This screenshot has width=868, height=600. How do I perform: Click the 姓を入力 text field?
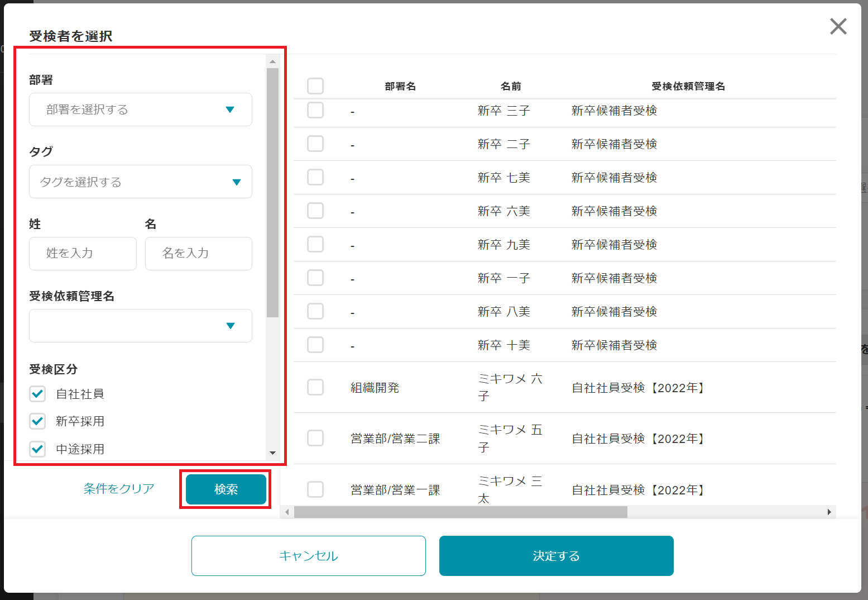point(83,254)
